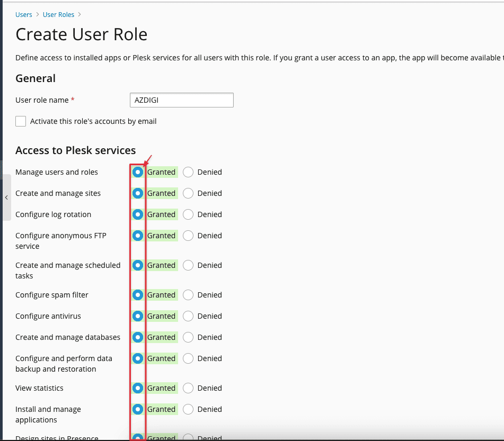Grant Configure and perform data backup

[138, 358]
